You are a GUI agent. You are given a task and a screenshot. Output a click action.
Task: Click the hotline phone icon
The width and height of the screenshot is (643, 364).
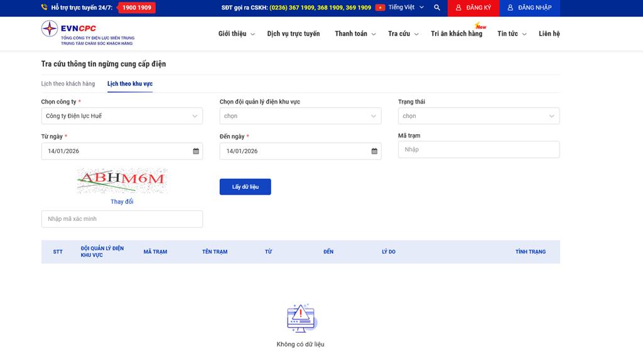45,8
